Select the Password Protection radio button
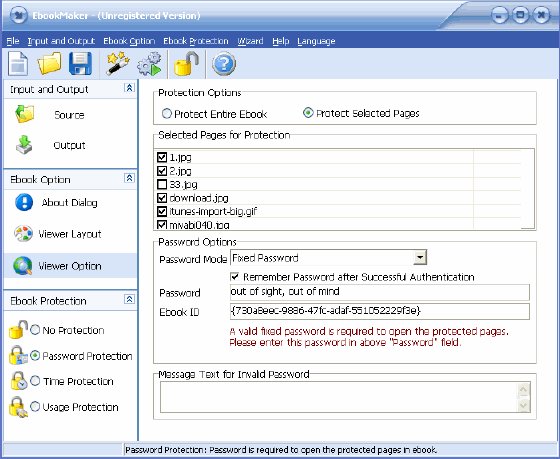The width and height of the screenshot is (560, 459). pyautogui.click(x=35, y=355)
